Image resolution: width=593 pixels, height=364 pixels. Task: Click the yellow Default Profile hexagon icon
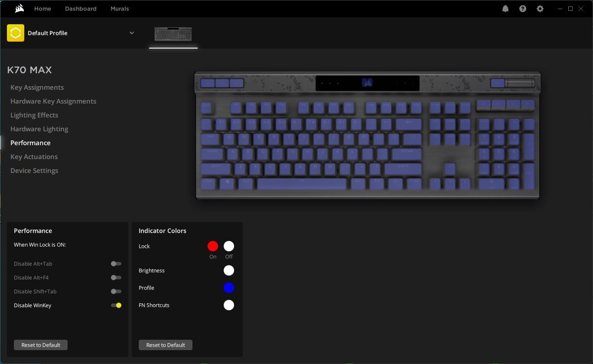click(16, 33)
